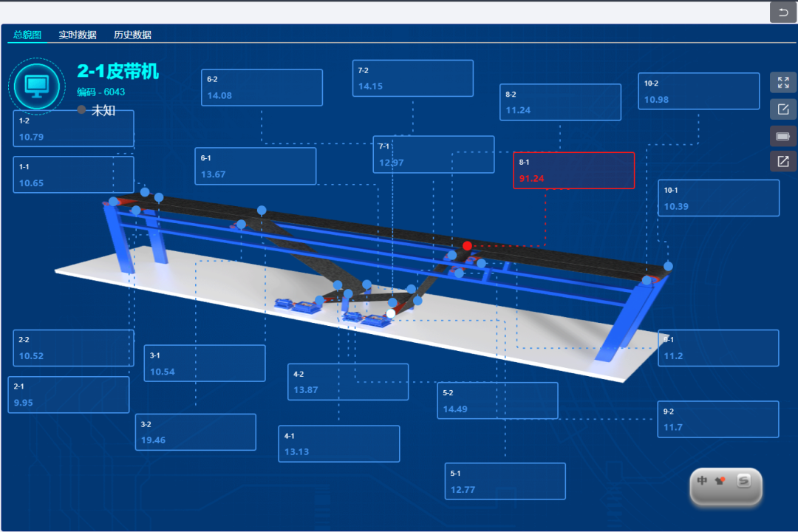Select sensor box 6-1 showing 13.67
798x532 pixels.
pos(256,166)
